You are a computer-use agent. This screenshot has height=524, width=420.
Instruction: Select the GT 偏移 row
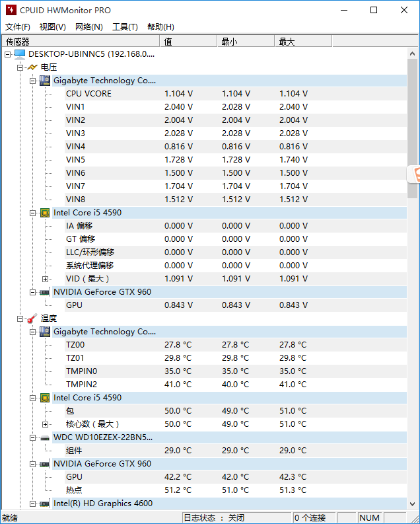pyautogui.click(x=236, y=239)
